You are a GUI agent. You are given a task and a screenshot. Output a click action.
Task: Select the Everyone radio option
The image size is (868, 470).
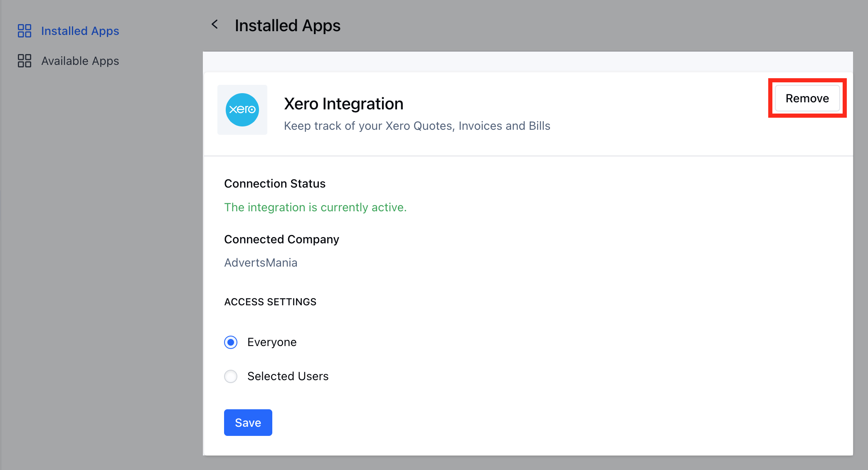point(231,342)
